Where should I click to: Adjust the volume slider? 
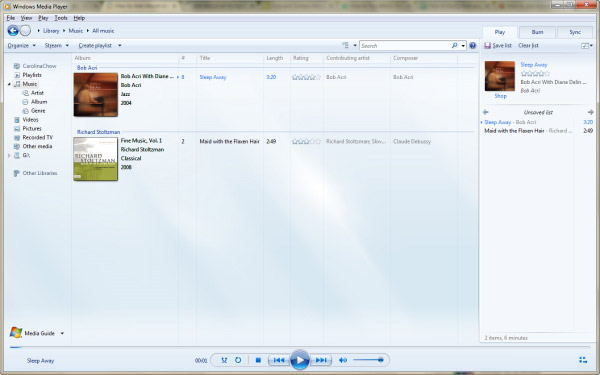(368, 360)
